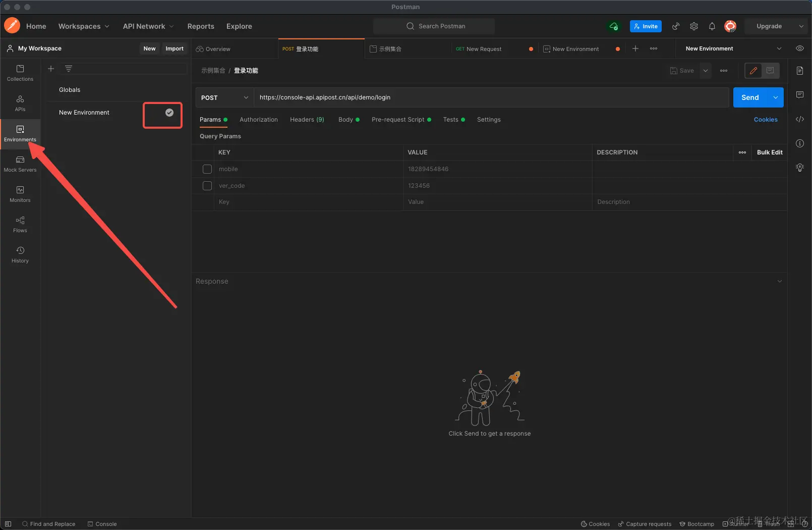812x530 pixels.
Task: Open the Documentation icon in the right sidebar
Action: click(x=800, y=71)
